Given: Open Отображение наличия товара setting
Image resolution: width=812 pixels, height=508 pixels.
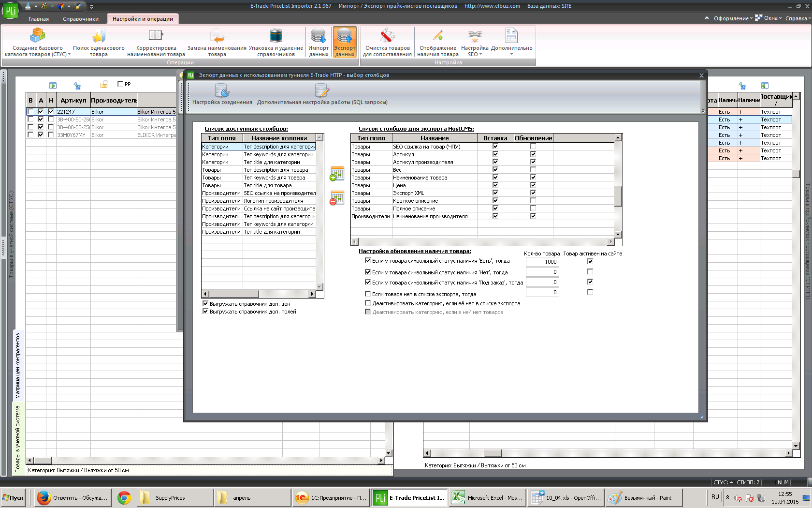Looking at the screenshot, I should pos(438,43).
